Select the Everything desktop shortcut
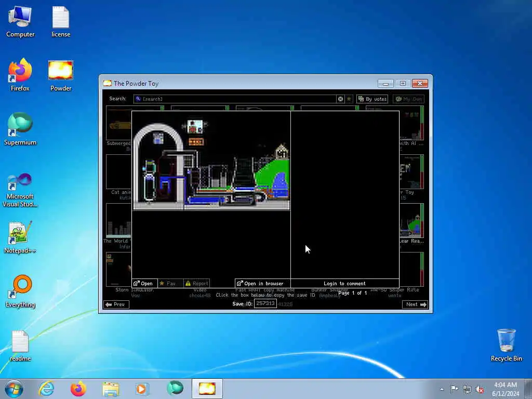 [x=20, y=291]
